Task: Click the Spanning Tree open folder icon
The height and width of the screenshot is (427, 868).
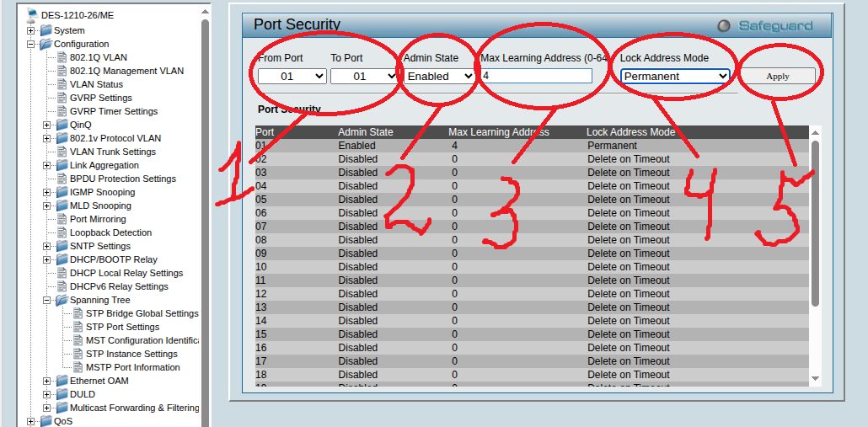Action: coord(61,300)
